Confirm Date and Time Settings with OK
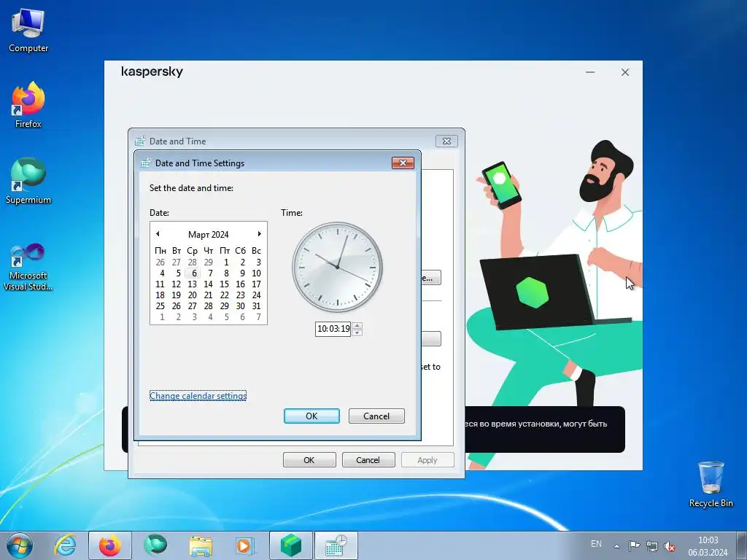 [x=311, y=416]
